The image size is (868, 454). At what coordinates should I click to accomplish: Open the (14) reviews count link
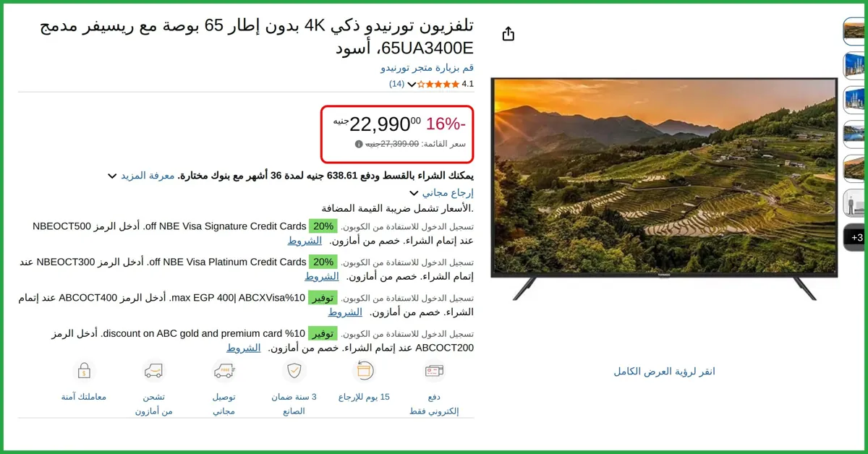(x=397, y=84)
